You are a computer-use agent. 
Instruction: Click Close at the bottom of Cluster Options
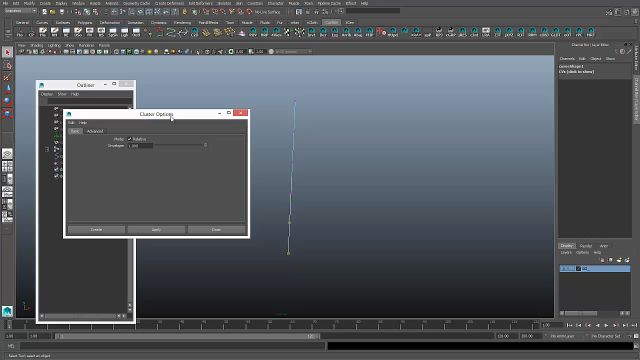[216, 229]
